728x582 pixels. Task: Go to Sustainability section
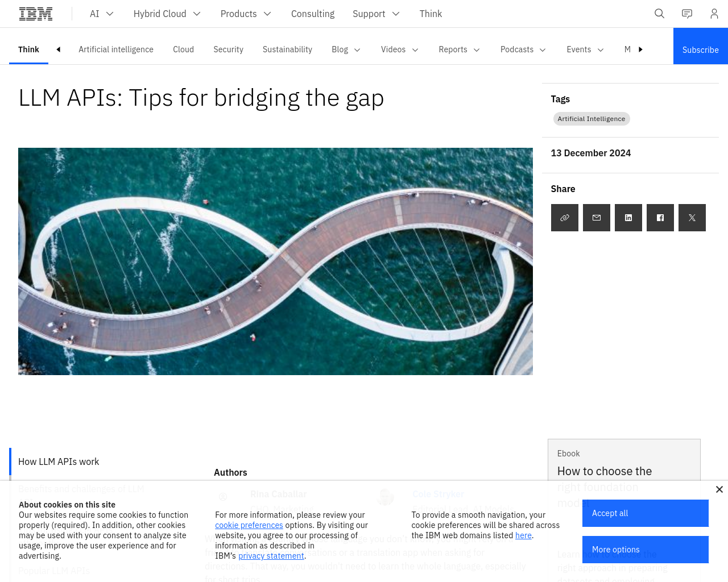pyautogui.click(x=287, y=49)
